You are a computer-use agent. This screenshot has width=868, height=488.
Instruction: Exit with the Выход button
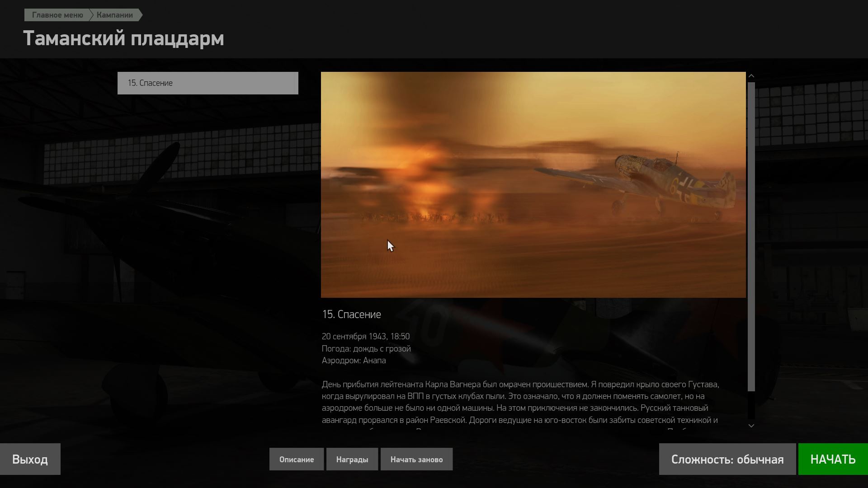tap(30, 459)
